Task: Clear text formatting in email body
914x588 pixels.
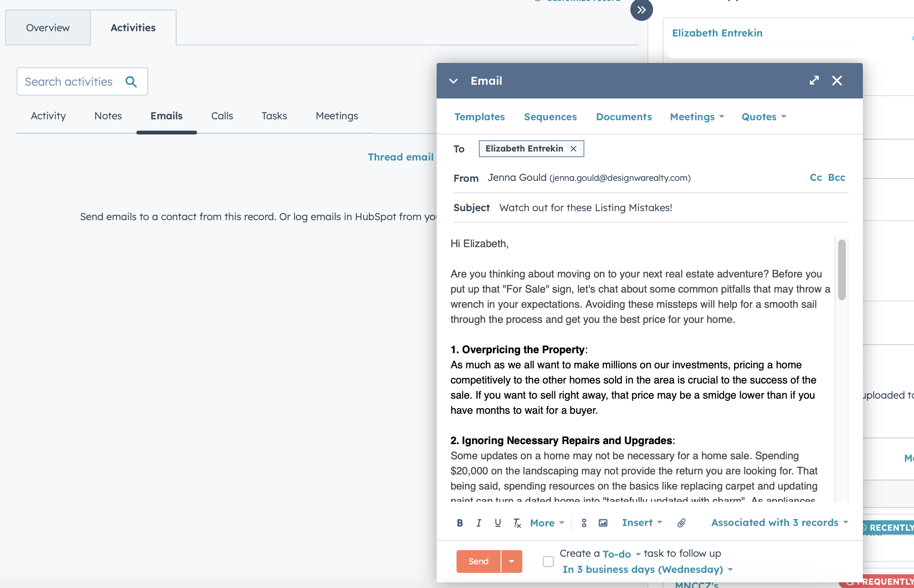Action: (x=517, y=523)
